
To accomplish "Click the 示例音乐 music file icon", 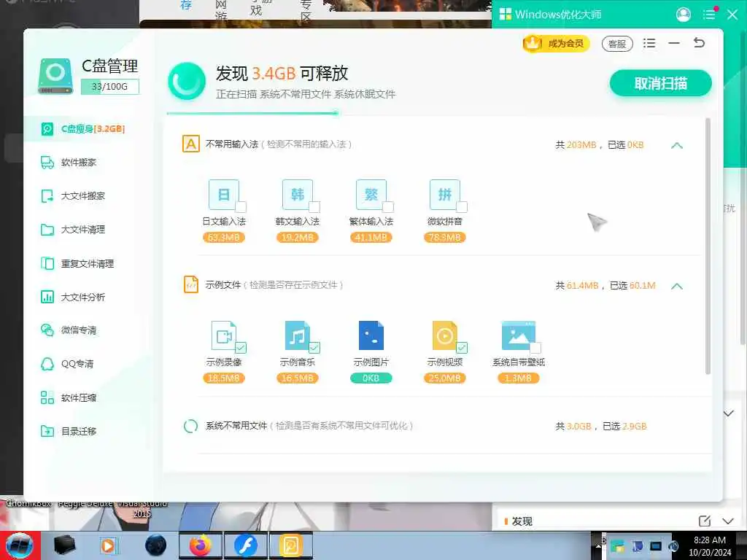I will (x=298, y=335).
